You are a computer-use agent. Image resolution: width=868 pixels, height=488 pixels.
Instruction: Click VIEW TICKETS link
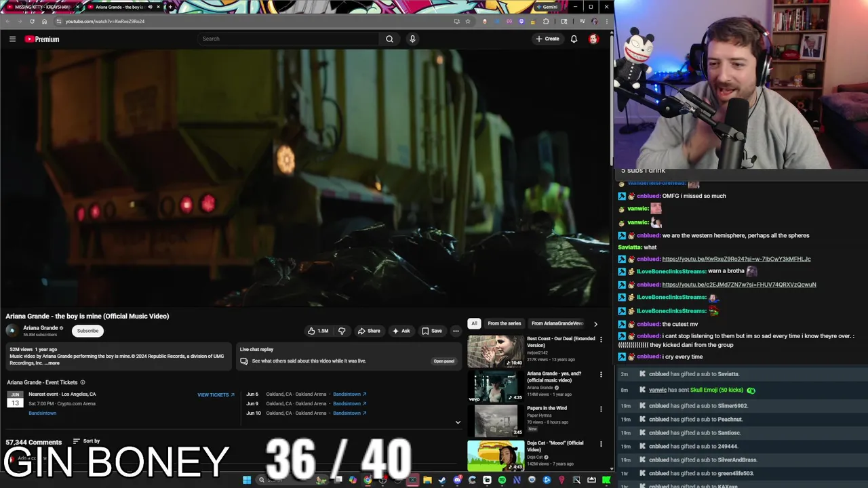point(216,394)
